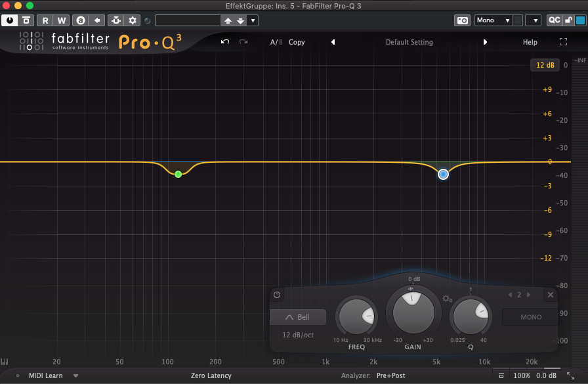Image resolution: width=588 pixels, height=384 pixels.
Task: Enter full screen mode icon
Action: point(563,42)
